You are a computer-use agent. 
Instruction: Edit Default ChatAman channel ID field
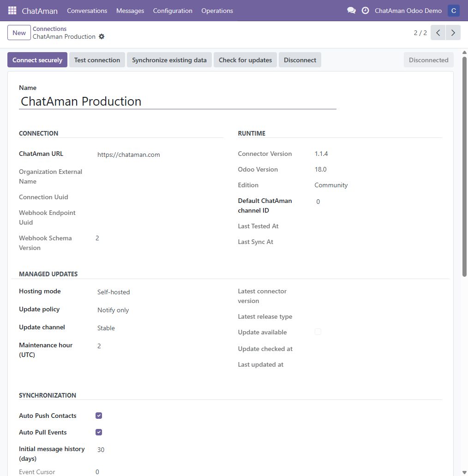pyautogui.click(x=378, y=202)
